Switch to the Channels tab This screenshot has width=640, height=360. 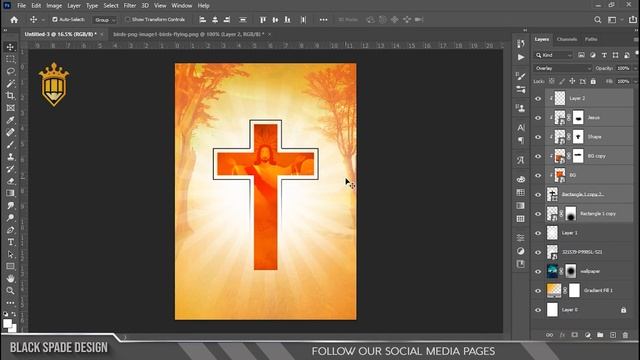coord(567,39)
